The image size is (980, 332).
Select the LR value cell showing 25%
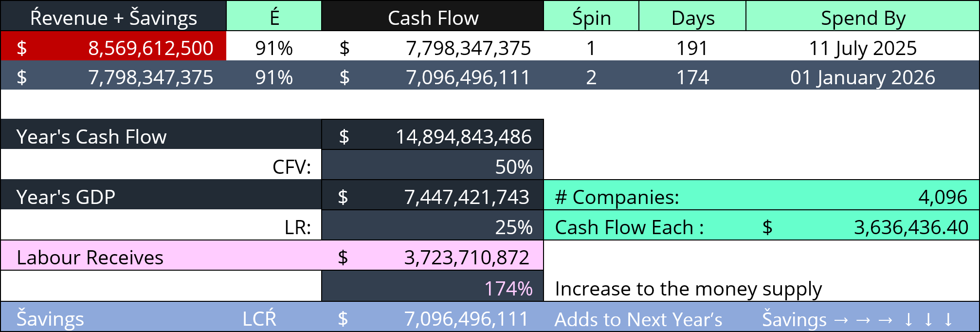tap(513, 227)
